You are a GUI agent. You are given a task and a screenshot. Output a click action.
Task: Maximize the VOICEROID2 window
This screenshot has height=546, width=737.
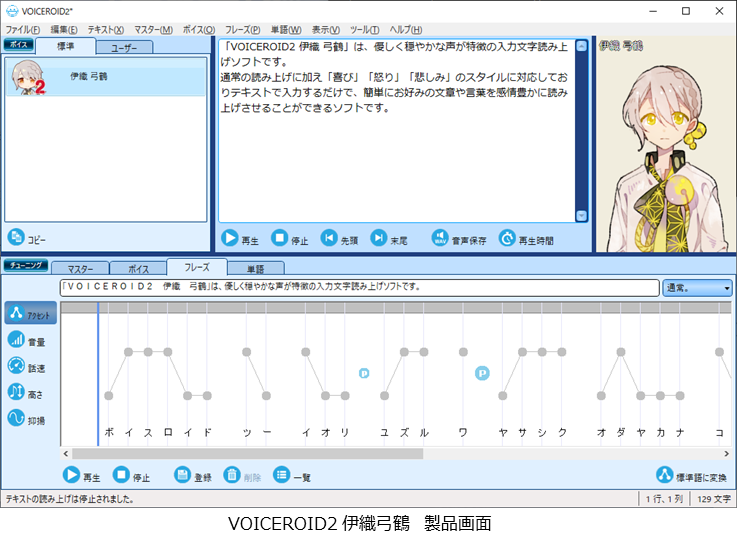tap(686, 11)
